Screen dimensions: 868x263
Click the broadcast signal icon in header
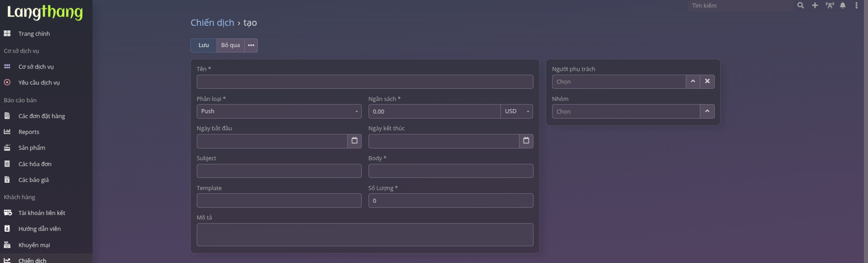pos(829,5)
